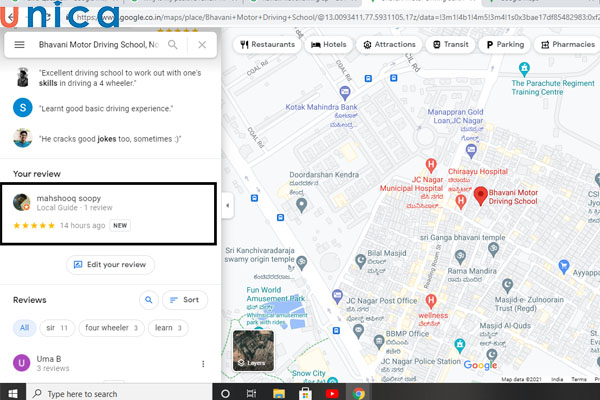Click the Bhavani Motor Driving School red pin

481,196
